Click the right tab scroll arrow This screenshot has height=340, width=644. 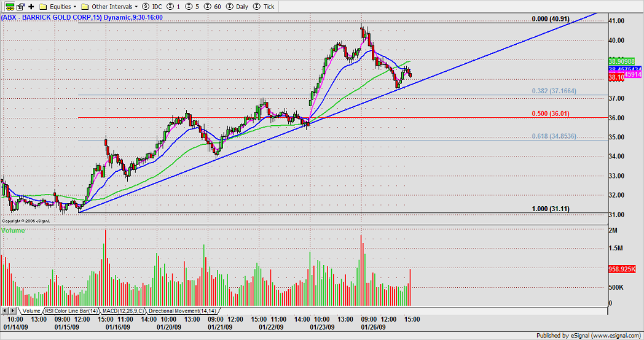(13, 311)
